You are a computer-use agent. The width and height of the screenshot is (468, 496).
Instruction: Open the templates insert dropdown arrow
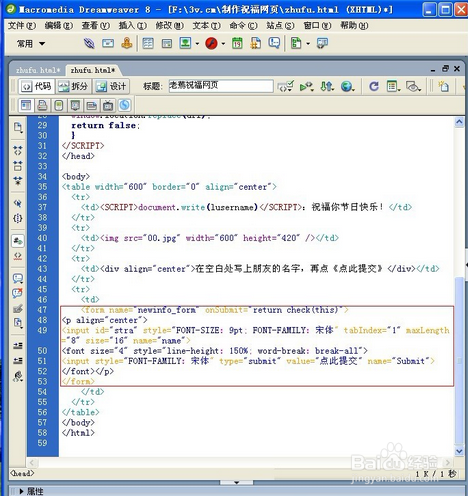pyautogui.click(x=308, y=44)
